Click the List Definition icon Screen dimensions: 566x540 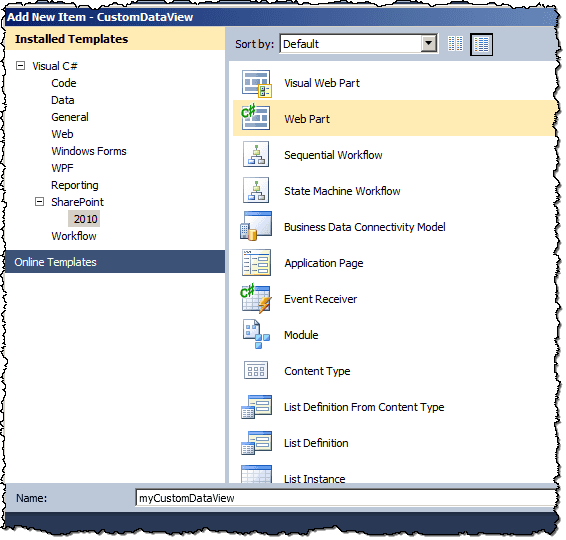coord(256,443)
